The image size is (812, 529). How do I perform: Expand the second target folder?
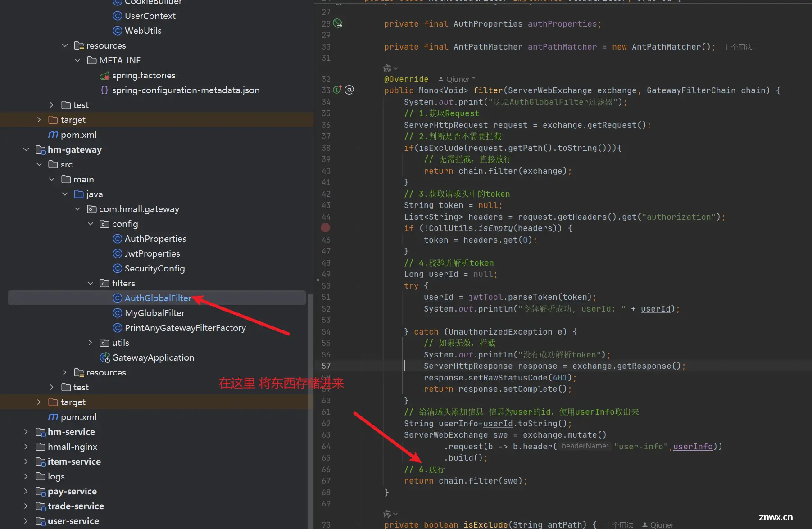tap(39, 402)
